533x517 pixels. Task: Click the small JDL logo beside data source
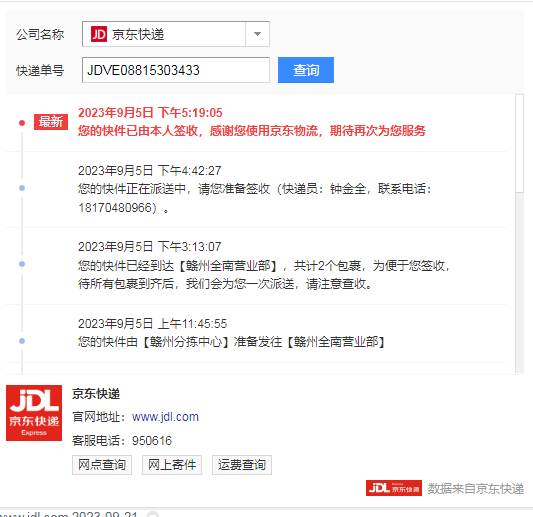pyautogui.click(x=394, y=488)
